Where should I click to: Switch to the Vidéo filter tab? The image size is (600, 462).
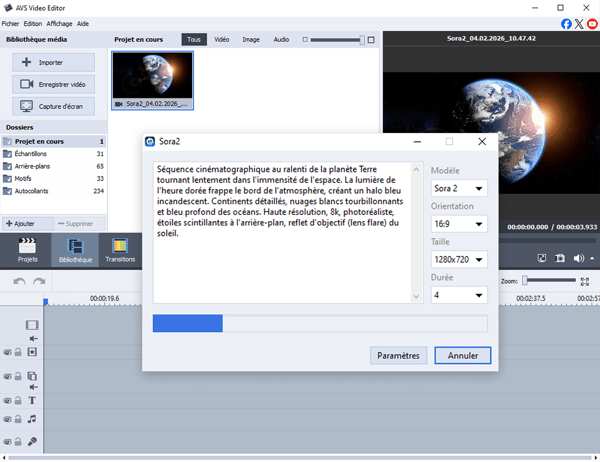tap(222, 39)
